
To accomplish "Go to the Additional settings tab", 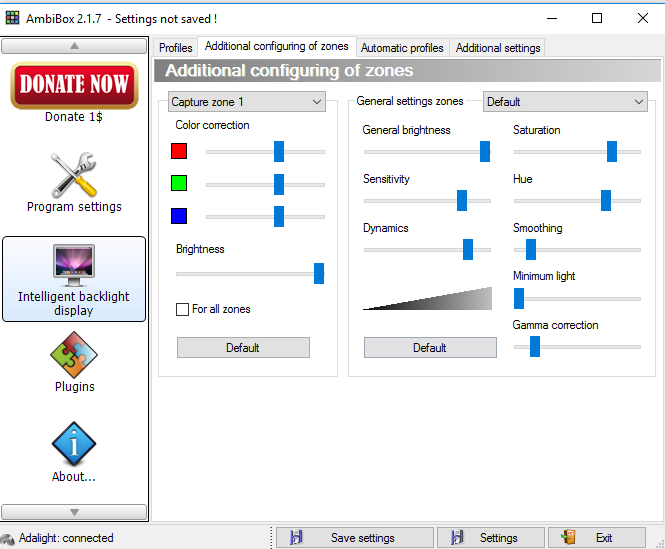I will [x=498, y=48].
